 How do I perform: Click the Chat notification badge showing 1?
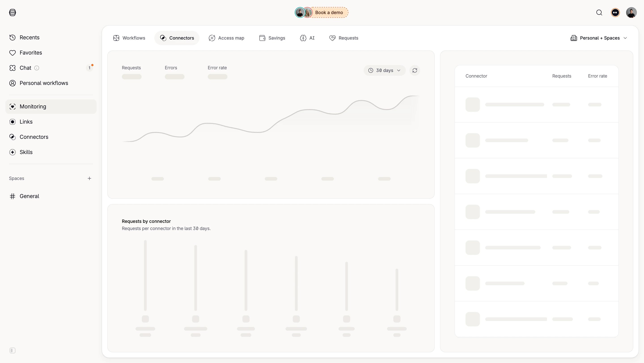point(89,68)
